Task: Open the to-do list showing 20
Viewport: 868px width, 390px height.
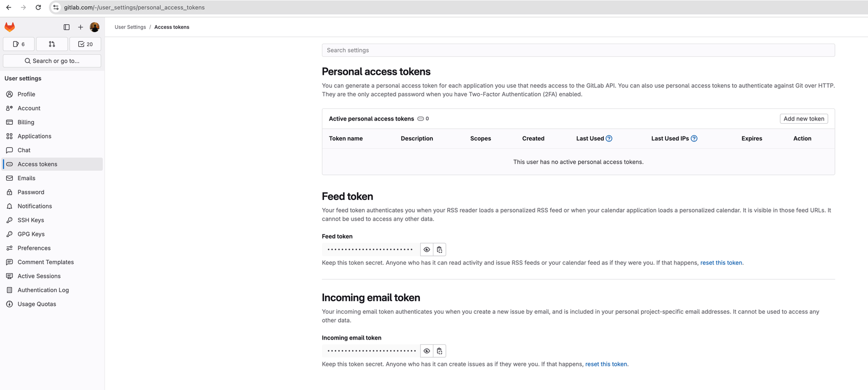Action: pos(85,44)
